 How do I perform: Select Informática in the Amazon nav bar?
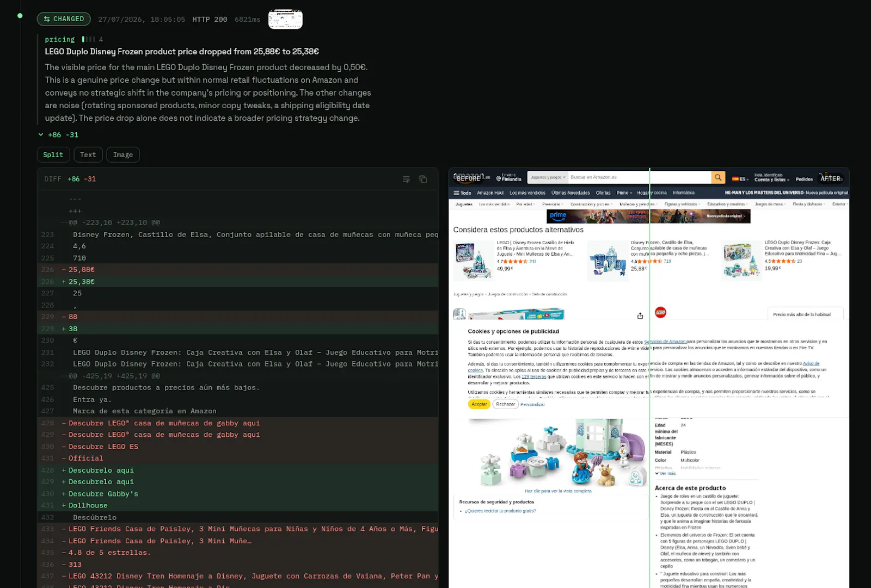click(x=683, y=193)
